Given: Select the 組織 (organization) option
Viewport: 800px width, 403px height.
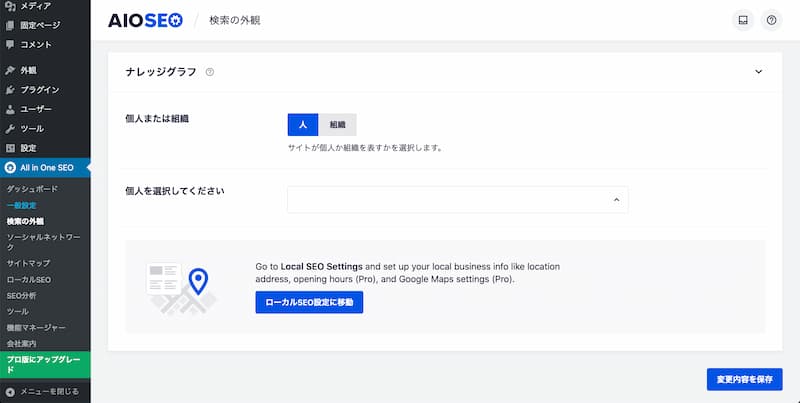Looking at the screenshot, I should pos(337,124).
